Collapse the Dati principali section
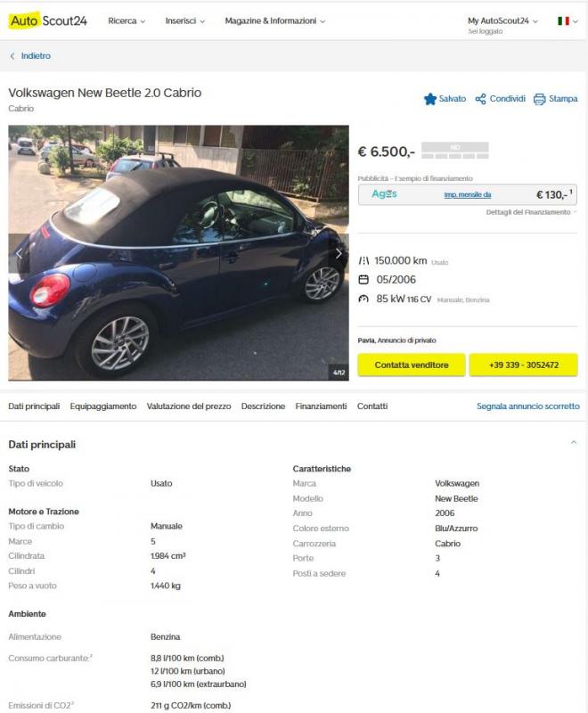Viewport: 588px width, 713px height. pos(574,442)
